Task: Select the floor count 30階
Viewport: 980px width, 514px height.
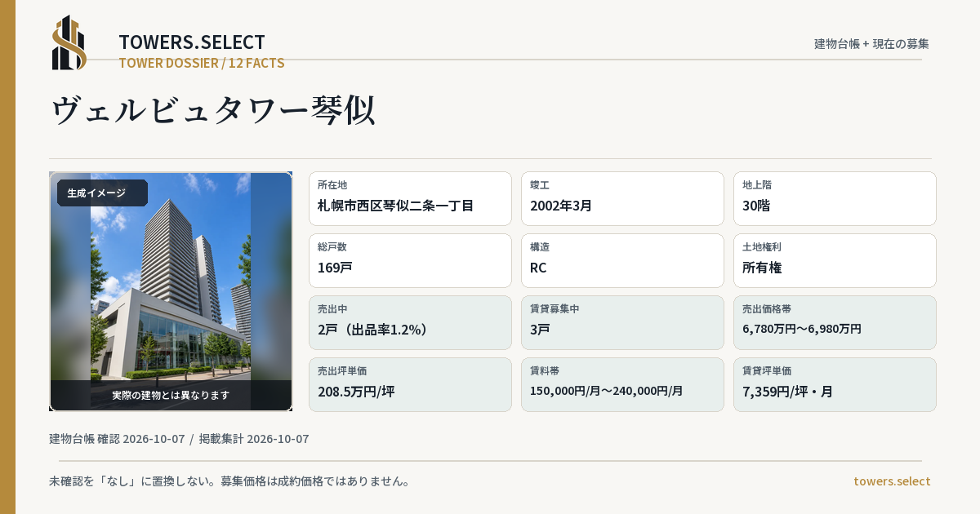Action: coord(756,206)
